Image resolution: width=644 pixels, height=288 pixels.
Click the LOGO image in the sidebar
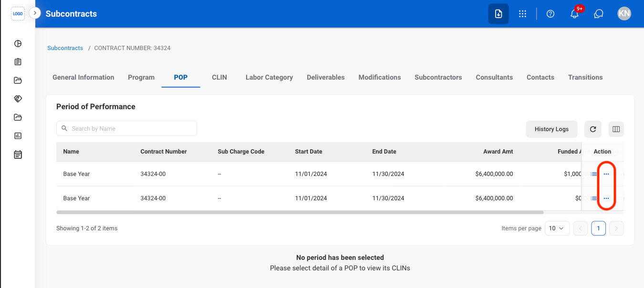pyautogui.click(x=18, y=14)
